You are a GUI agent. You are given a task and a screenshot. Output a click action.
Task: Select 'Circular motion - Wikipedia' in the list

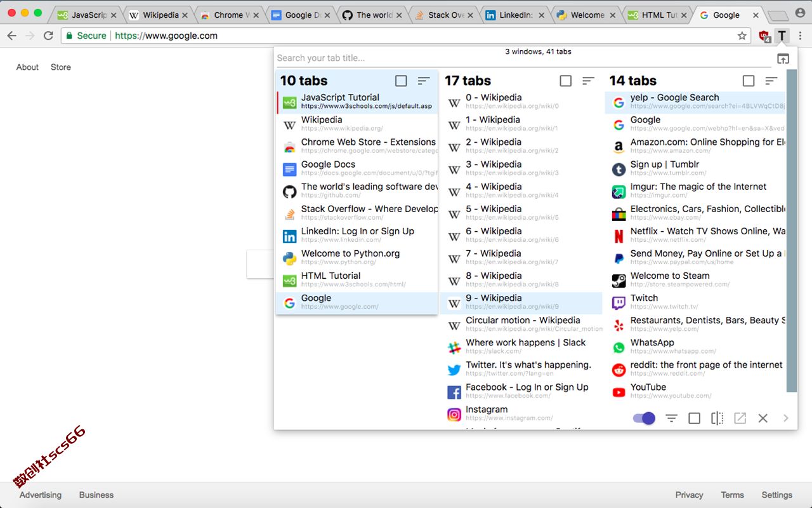click(x=521, y=325)
